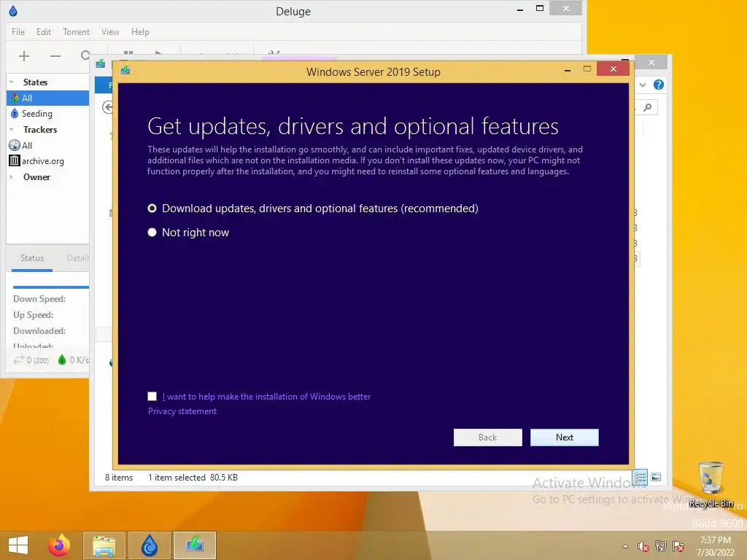Click the back arrow in File Explorer

pos(108,108)
